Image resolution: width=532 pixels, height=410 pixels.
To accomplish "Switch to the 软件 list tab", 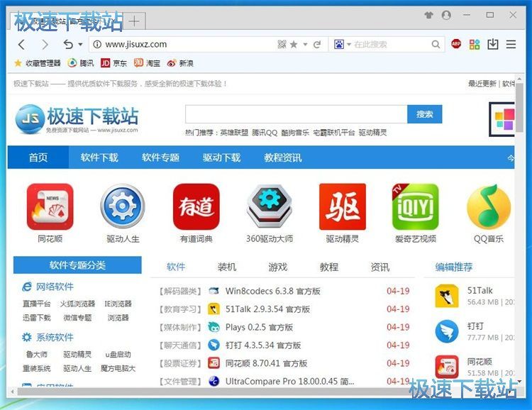I will (176, 267).
